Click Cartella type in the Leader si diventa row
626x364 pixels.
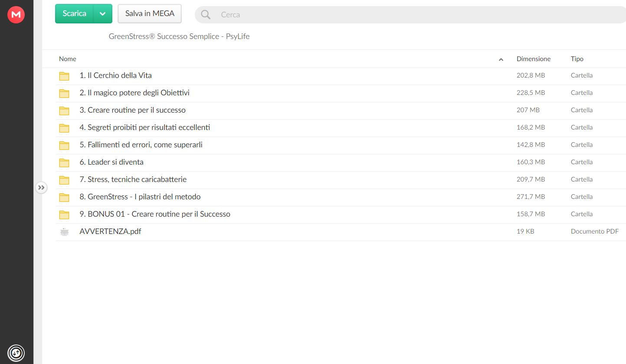pos(582,162)
